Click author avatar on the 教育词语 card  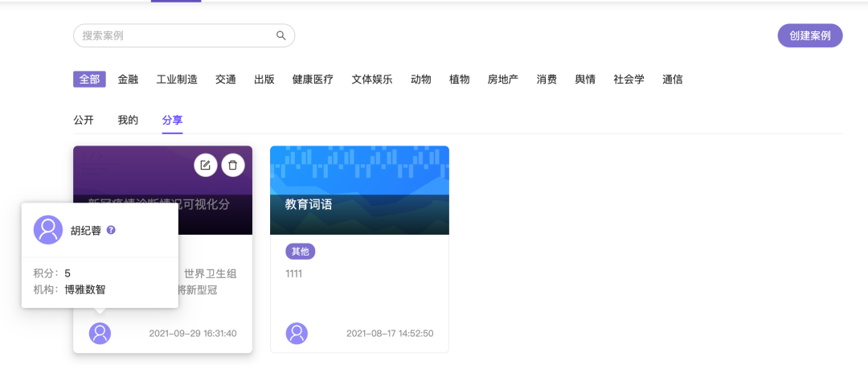297,334
